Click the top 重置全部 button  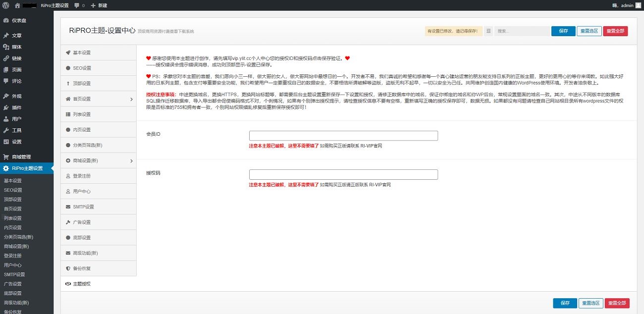click(x=615, y=31)
